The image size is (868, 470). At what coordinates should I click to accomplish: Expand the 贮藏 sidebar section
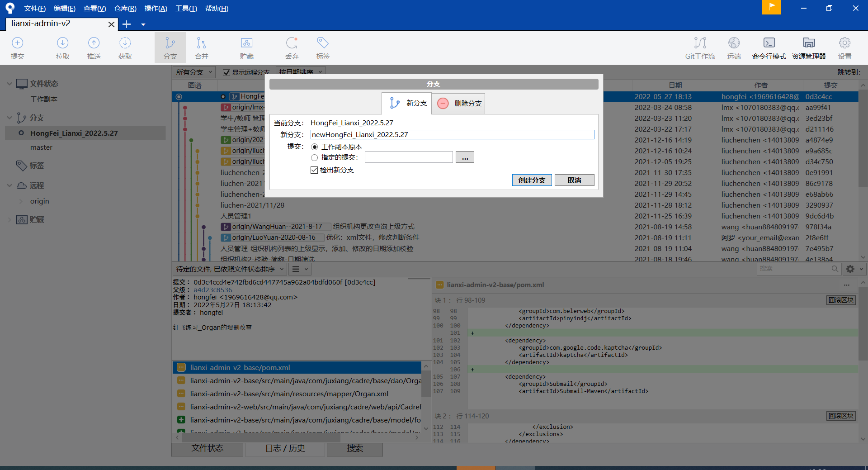(9, 220)
